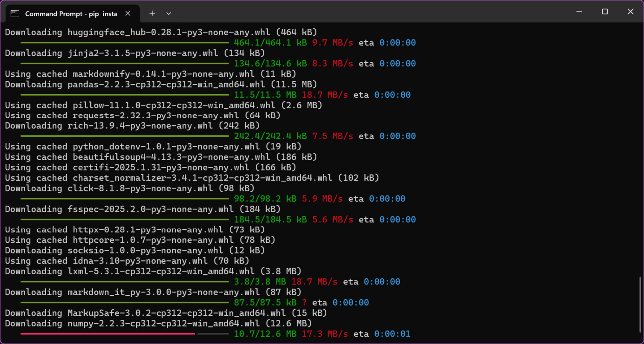Open the new tab profile dropdown
This screenshot has height=344, width=644.
[x=169, y=13]
